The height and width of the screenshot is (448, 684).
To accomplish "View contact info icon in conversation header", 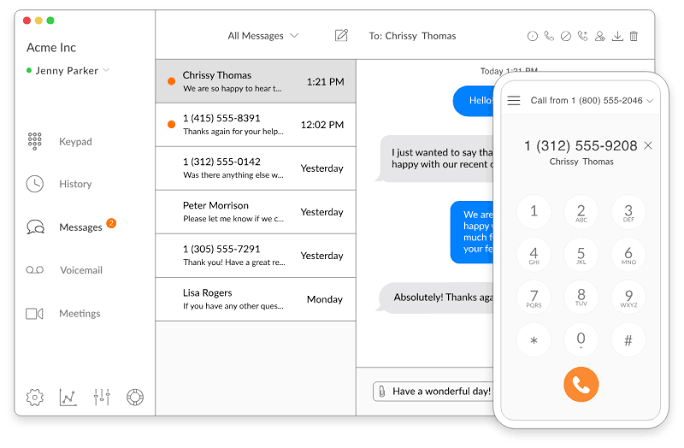I will click(x=532, y=36).
